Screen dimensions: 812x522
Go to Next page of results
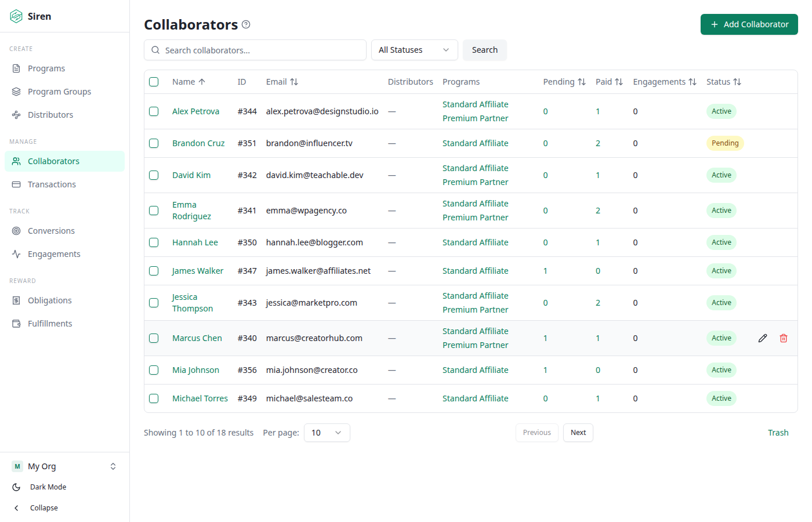click(578, 433)
